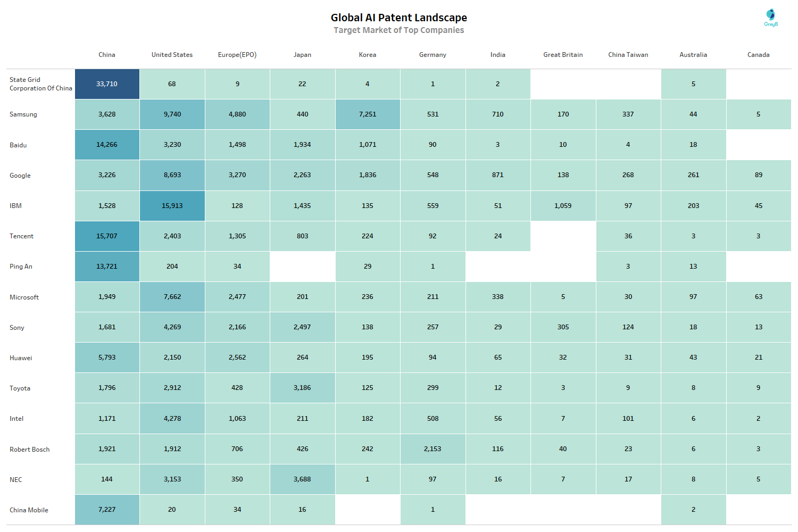Click Baidu's 14,266 China cell
This screenshot has height=532, width=798.
click(107, 145)
